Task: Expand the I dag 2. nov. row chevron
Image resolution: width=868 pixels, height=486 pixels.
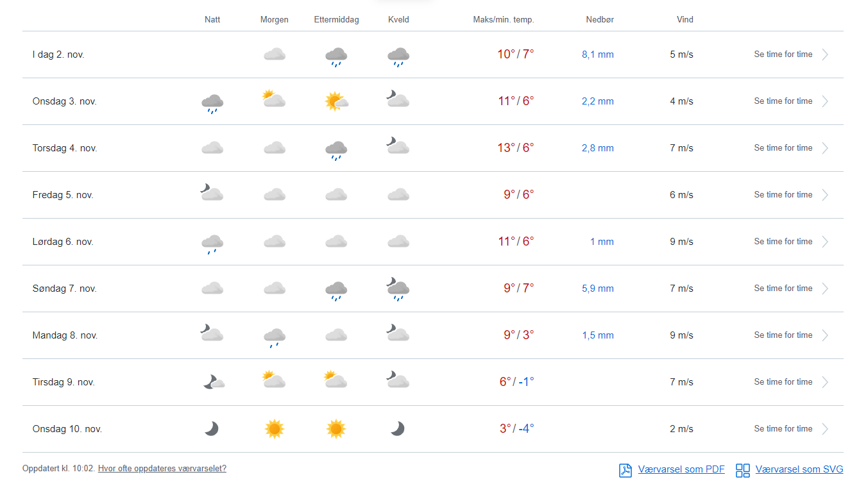Action: [x=825, y=54]
